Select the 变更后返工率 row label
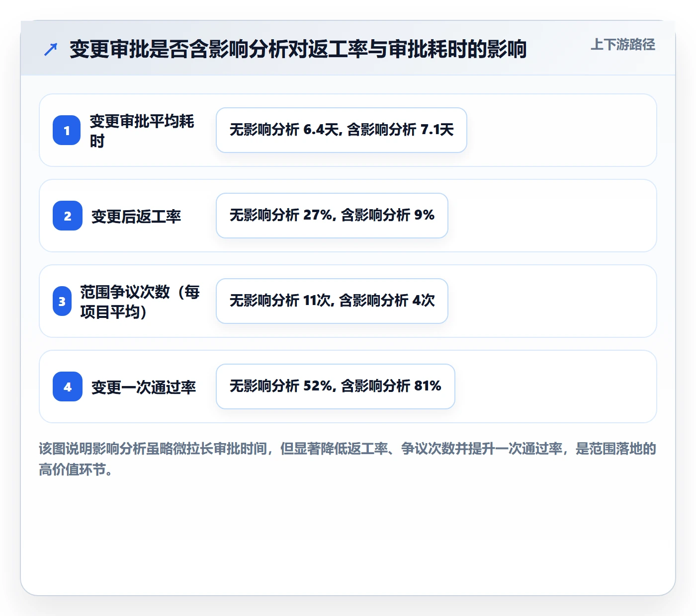Image resolution: width=696 pixels, height=616 pixels. [x=136, y=216]
